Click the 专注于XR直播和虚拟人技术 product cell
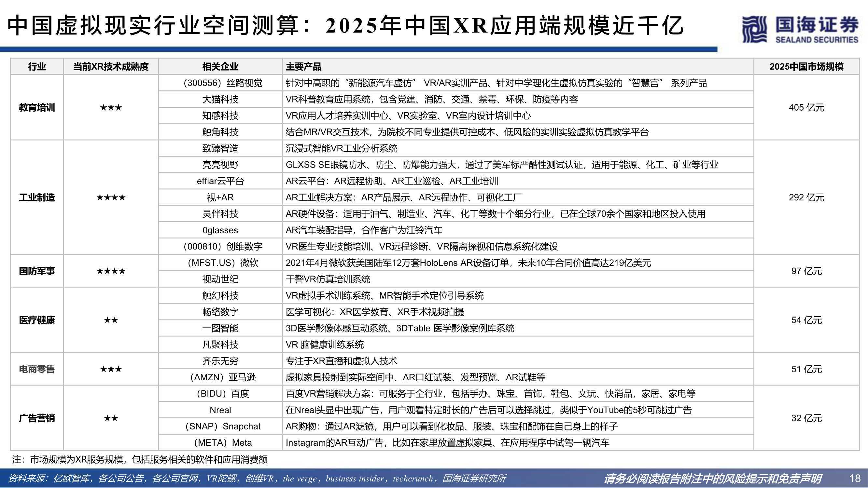Screen dimensions: 868x488 [518, 361]
